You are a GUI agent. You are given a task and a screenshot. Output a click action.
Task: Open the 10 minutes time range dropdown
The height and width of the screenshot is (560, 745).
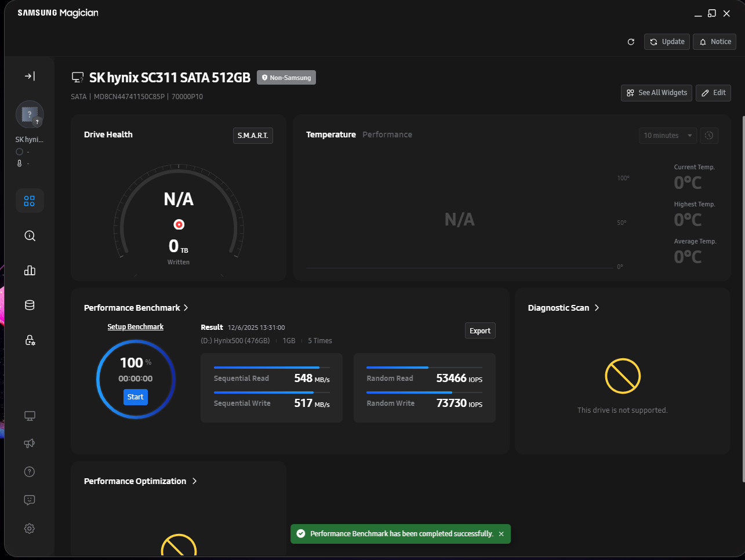(668, 136)
